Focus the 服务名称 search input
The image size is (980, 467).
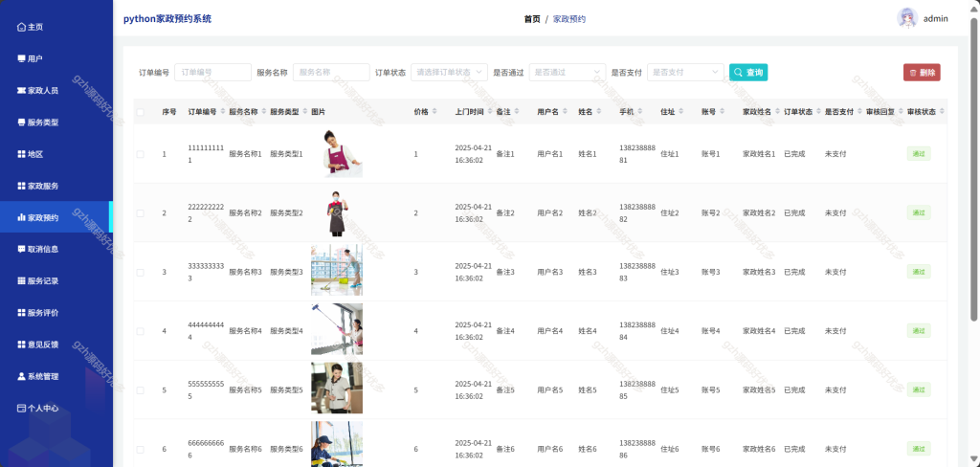[x=331, y=73]
